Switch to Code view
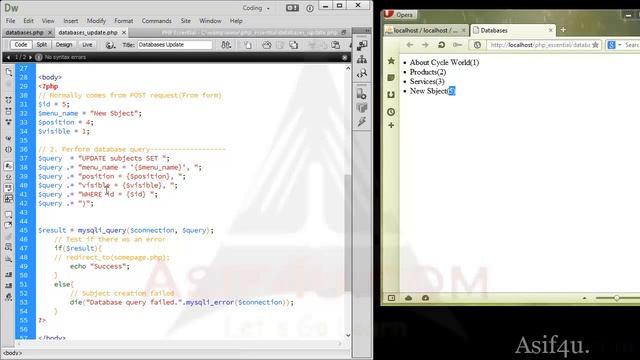This screenshot has width=640, height=360. click(20, 45)
